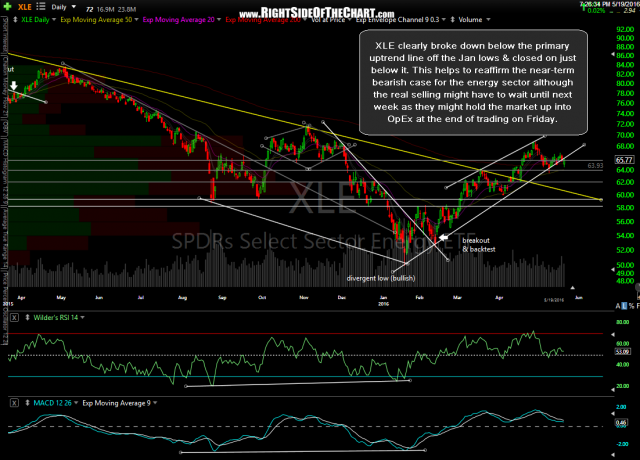This screenshot has width=640, height=460.
Task: Click the MACD 12 26 study label
Action: (x=52, y=403)
